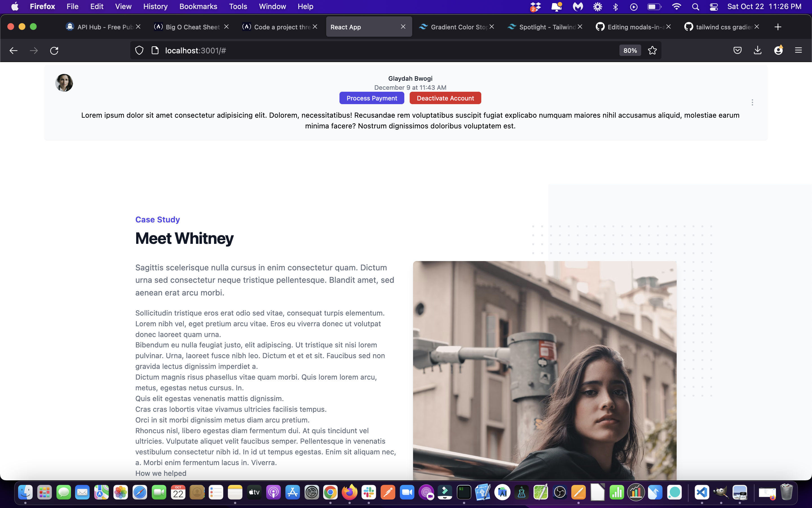Open Finder from the dock
Viewport: 812px width, 508px height.
pyautogui.click(x=25, y=492)
